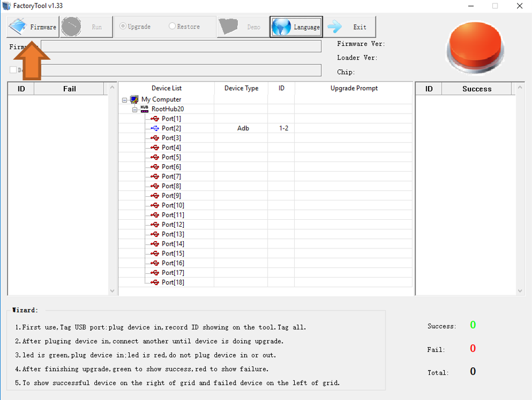
Task: Click the Port[10] USB icon
Action: (155, 205)
